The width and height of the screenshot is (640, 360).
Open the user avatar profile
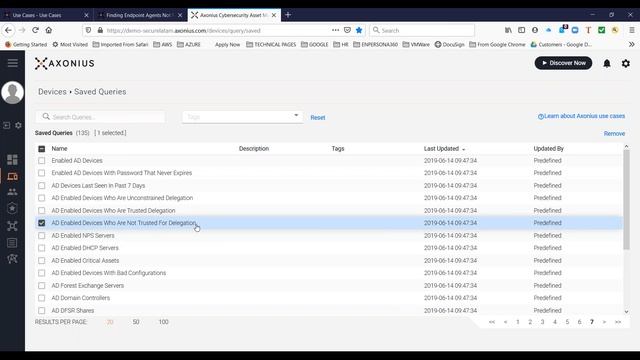click(x=13, y=92)
